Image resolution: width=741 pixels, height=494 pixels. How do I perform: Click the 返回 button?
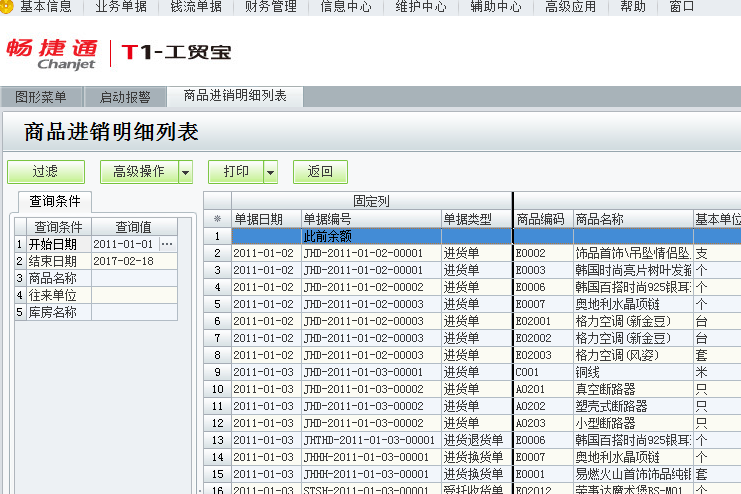click(320, 172)
